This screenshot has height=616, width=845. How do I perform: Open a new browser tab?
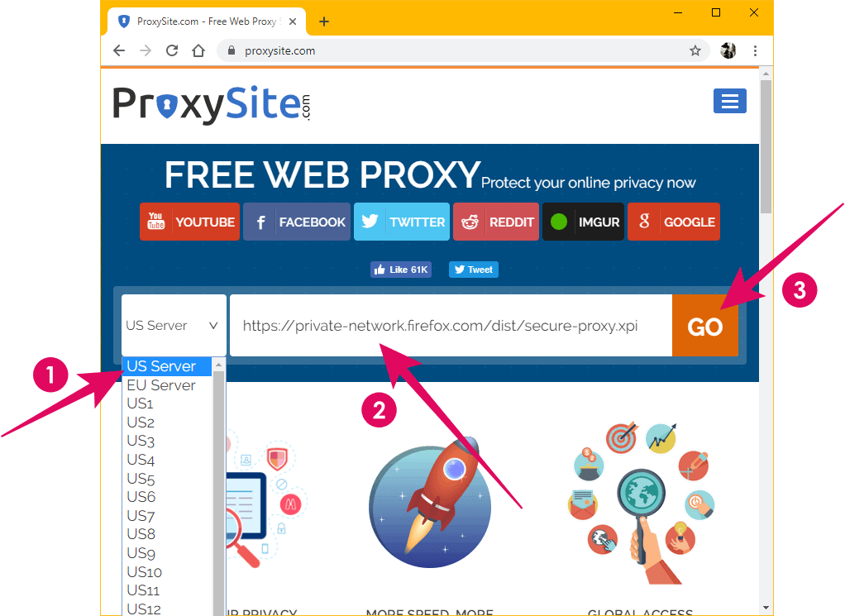pyautogui.click(x=324, y=21)
